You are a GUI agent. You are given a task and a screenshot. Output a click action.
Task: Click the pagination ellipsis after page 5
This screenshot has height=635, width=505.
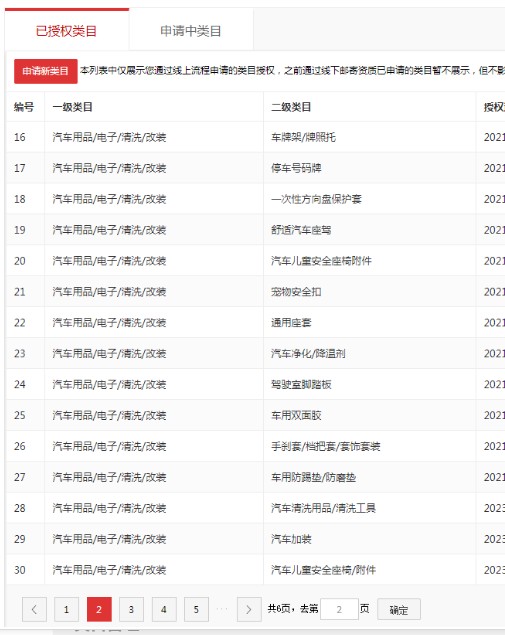click(x=222, y=609)
